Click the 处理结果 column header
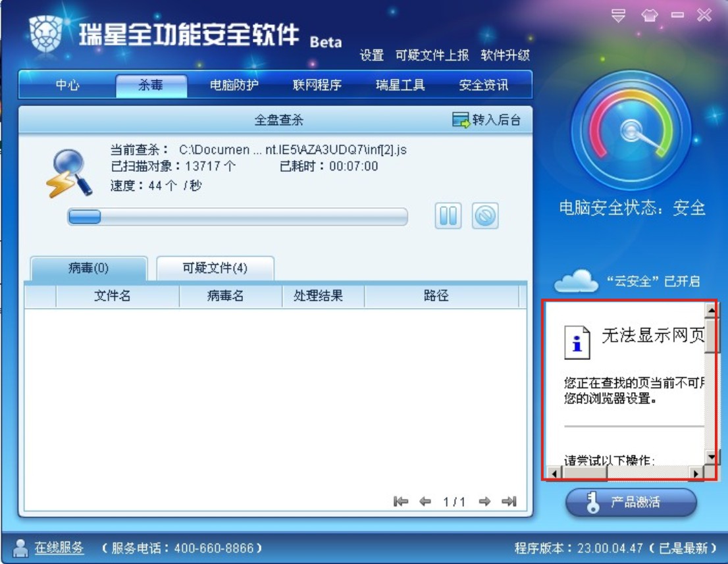Image resolution: width=728 pixels, height=564 pixels. point(323,295)
